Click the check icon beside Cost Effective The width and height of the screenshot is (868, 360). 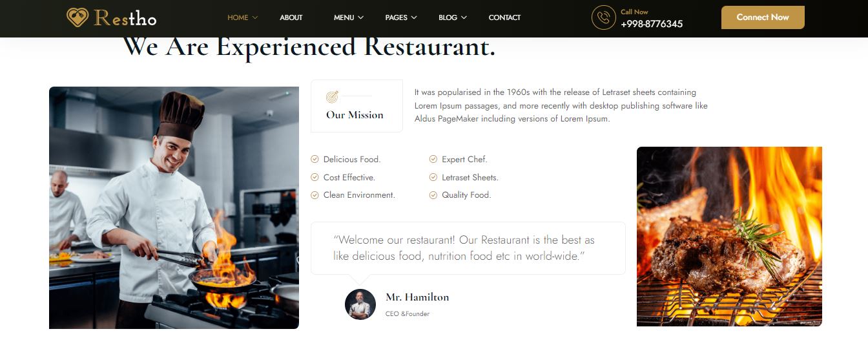pos(315,177)
